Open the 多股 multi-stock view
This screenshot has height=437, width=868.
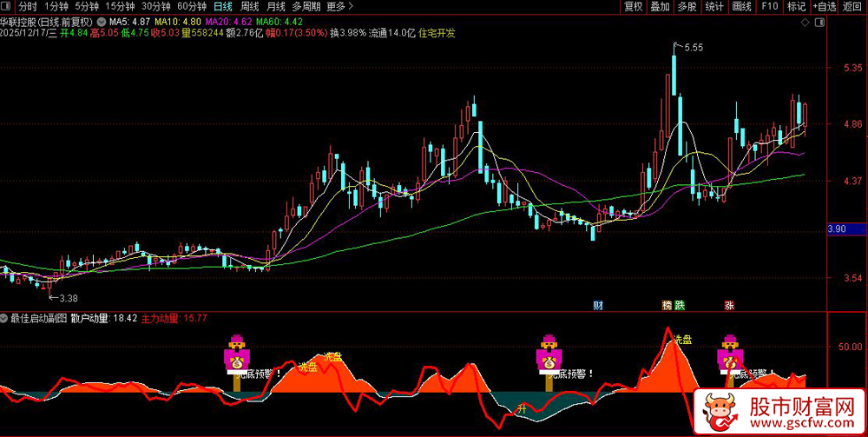point(687,7)
